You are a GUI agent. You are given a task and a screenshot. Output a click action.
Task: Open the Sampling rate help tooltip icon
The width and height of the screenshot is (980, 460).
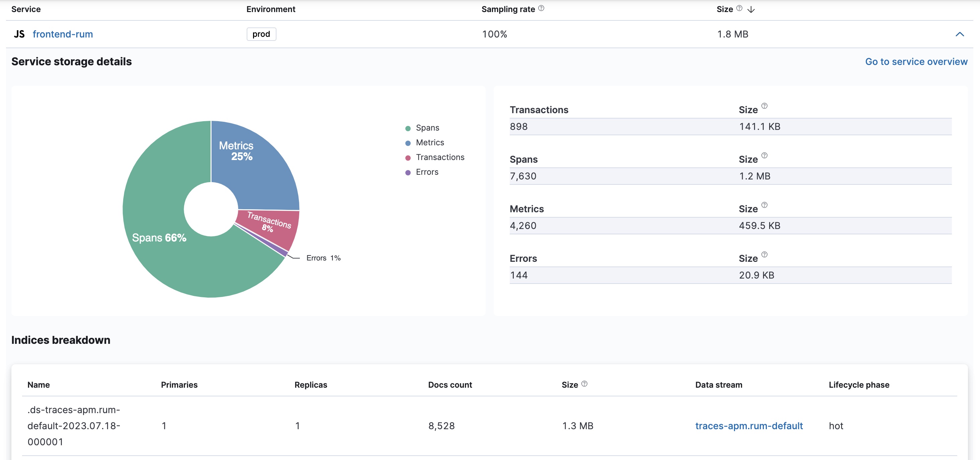pyautogui.click(x=541, y=8)
